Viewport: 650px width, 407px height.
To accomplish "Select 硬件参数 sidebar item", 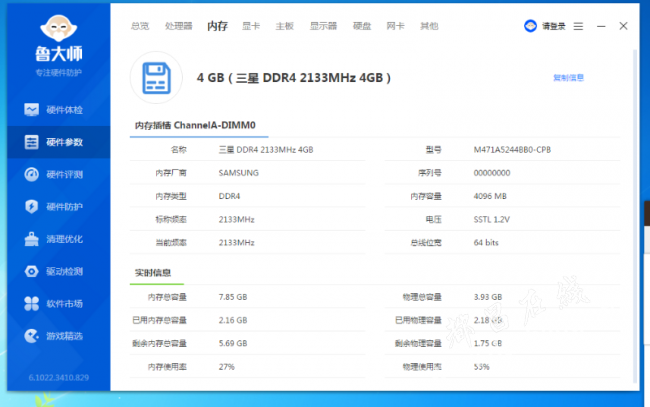I will (x=58, y=142).
